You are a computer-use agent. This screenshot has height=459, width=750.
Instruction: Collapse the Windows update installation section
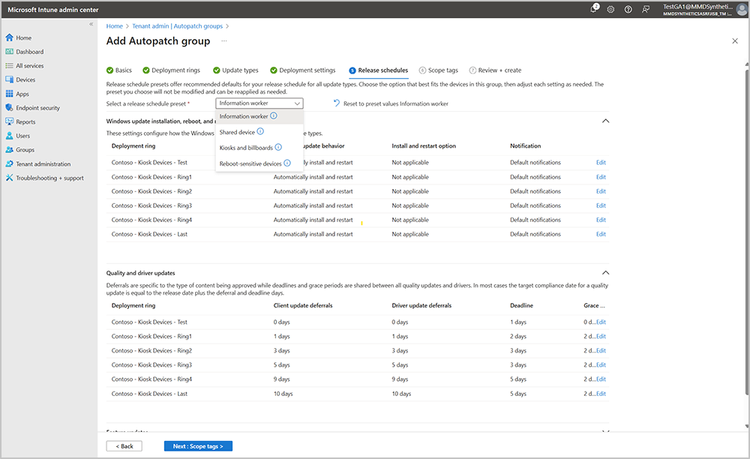click(x=606, y=121)
